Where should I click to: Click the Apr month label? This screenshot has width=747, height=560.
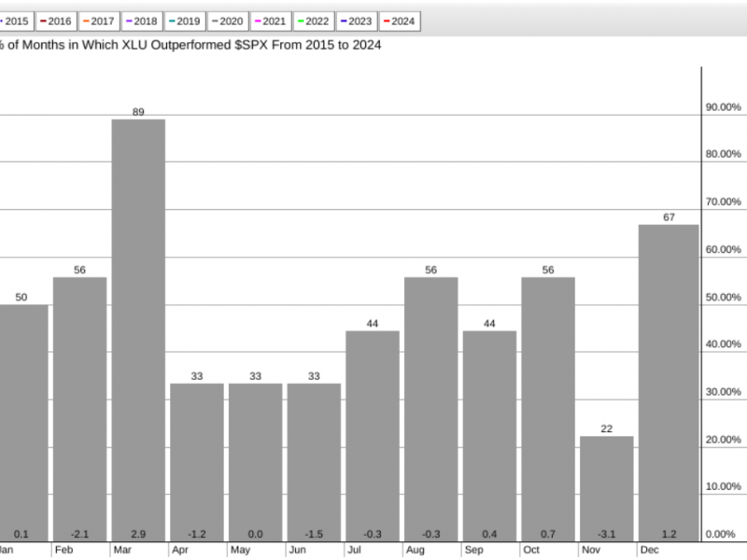180,550
